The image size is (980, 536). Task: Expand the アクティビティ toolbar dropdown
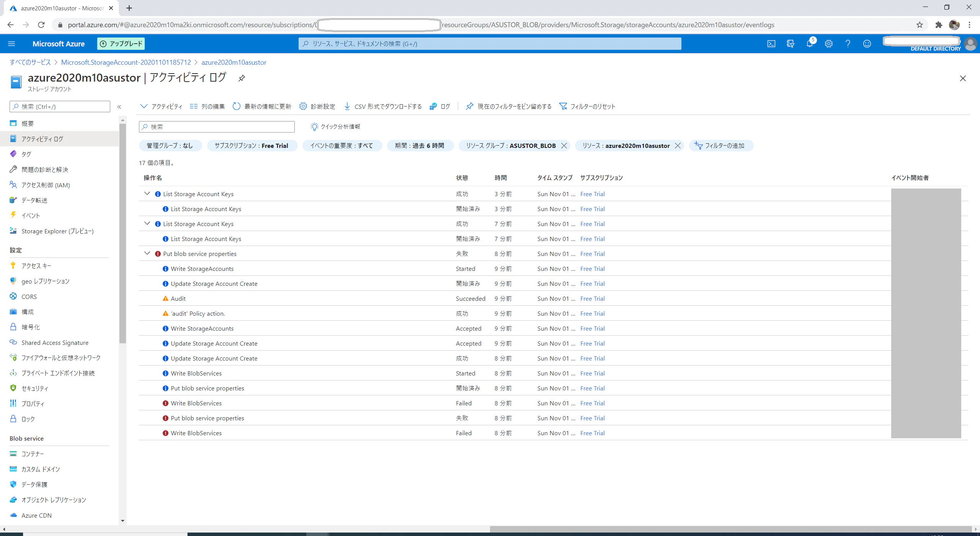pyautogui.click(x=161, y=107)
